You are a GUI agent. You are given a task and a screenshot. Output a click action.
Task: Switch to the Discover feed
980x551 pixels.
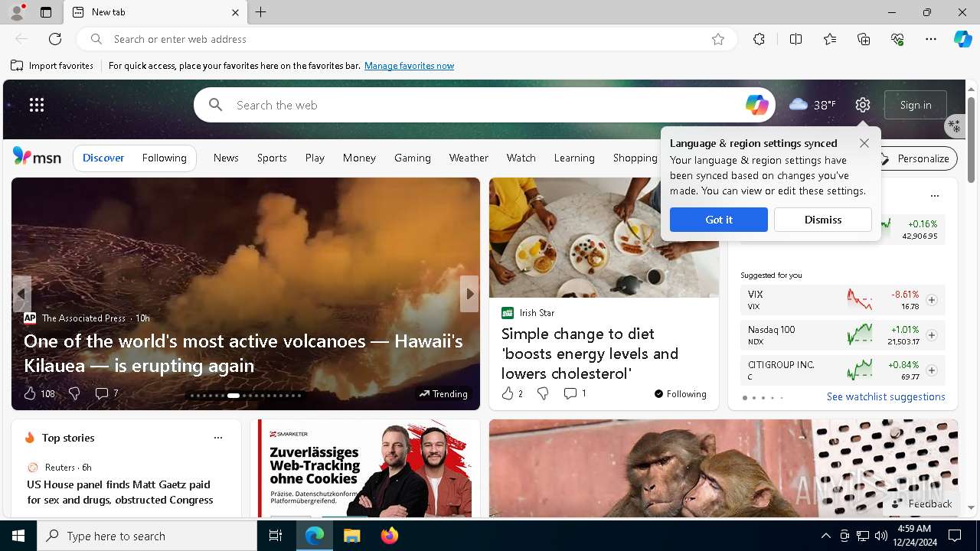(x=103, y=158)
